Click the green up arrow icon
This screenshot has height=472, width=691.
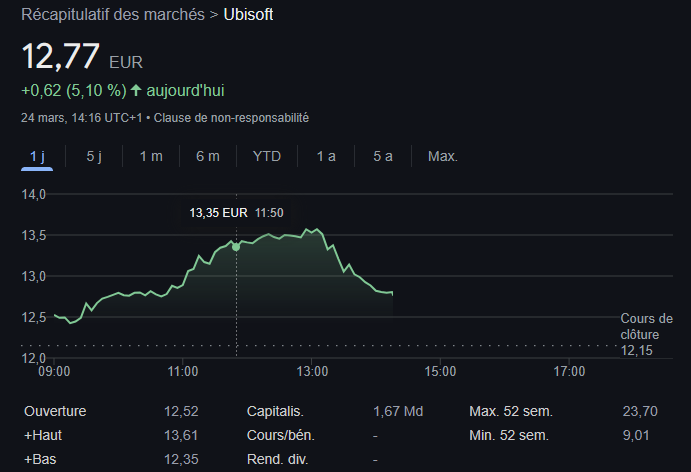pos(136,90)
